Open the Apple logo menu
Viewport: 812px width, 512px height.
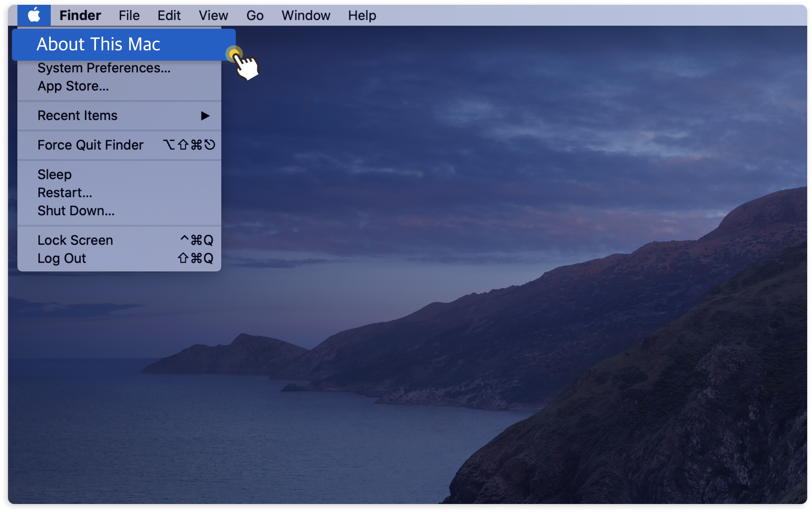pyautogui.click(x=34, y=15)
